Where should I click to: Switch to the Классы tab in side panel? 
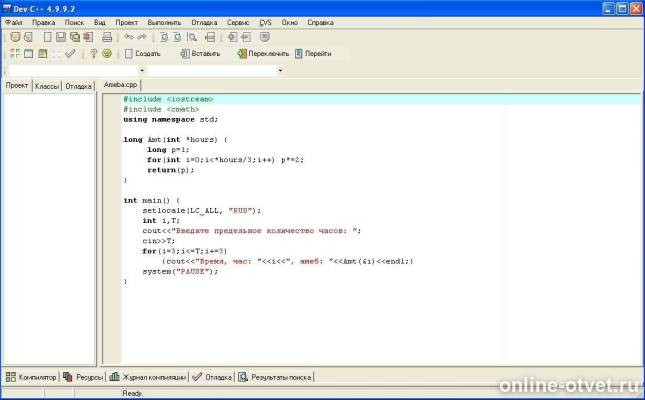click(47, 87)
